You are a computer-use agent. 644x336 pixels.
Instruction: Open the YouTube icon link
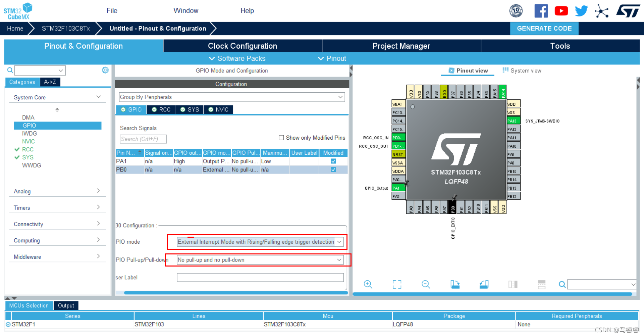tap(561, 11)
